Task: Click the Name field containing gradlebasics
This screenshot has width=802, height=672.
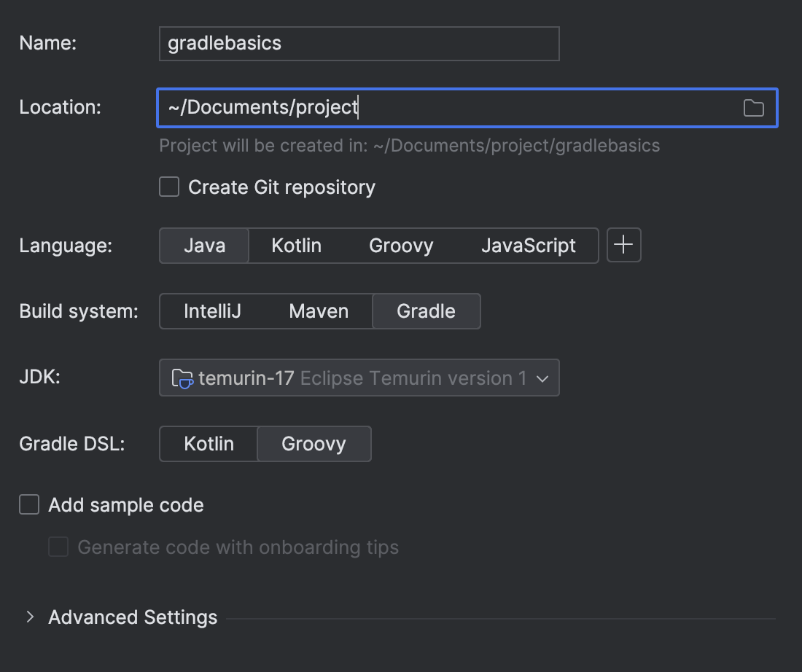Action: click(x=359, y=44)
